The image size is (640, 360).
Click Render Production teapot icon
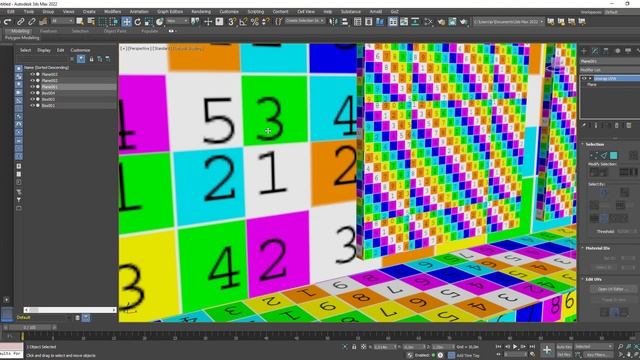tap(463, 21)
